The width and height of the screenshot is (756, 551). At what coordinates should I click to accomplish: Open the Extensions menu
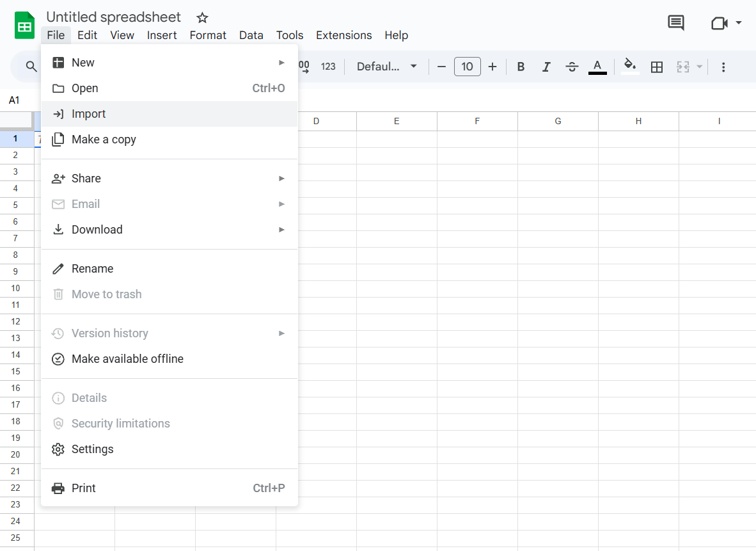[x=343, y=35]
